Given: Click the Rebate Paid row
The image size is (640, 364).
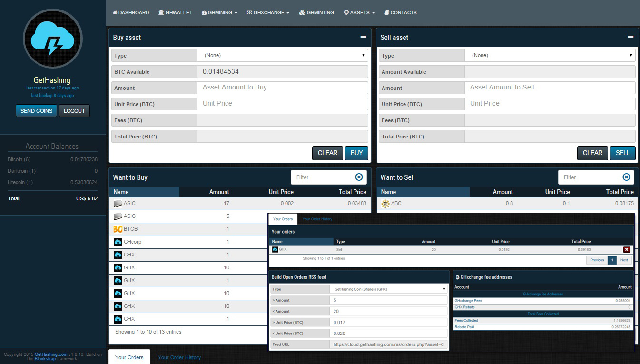Looking at the screenshot, I should 543,327.
